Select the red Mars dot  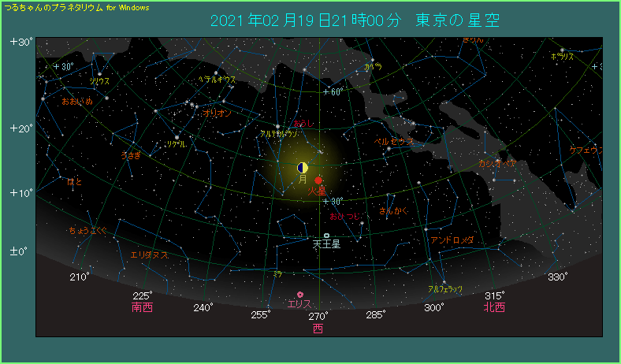pyautogui.click(x=318, y=180)
